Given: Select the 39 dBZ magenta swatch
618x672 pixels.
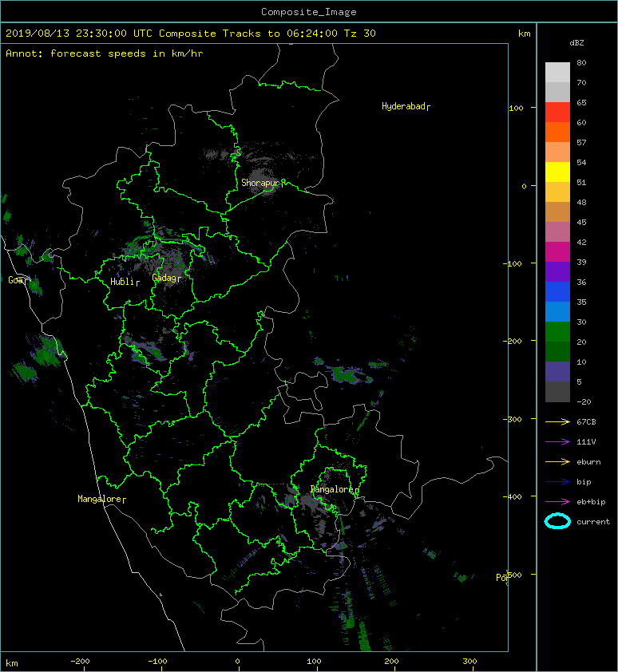Looking at the screenshot, I should [557, 251].
